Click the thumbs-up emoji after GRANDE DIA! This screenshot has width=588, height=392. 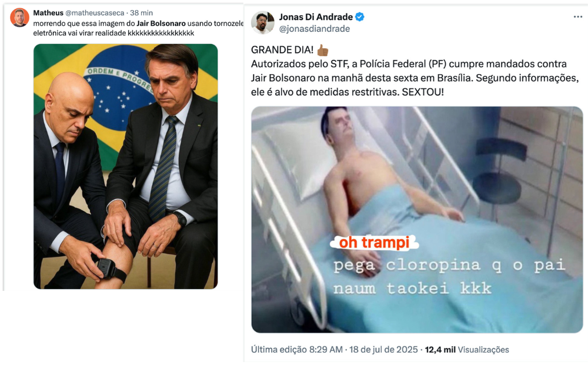point(322,50)
